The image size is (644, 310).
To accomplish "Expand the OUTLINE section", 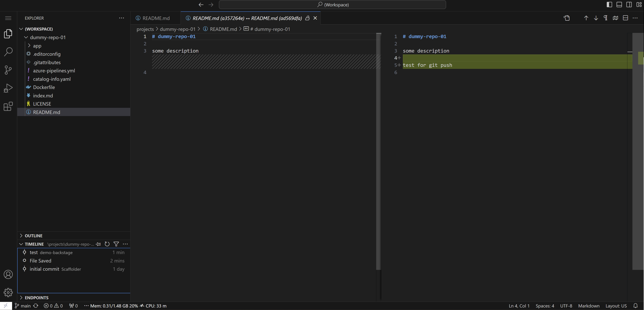I will [34, 236].
